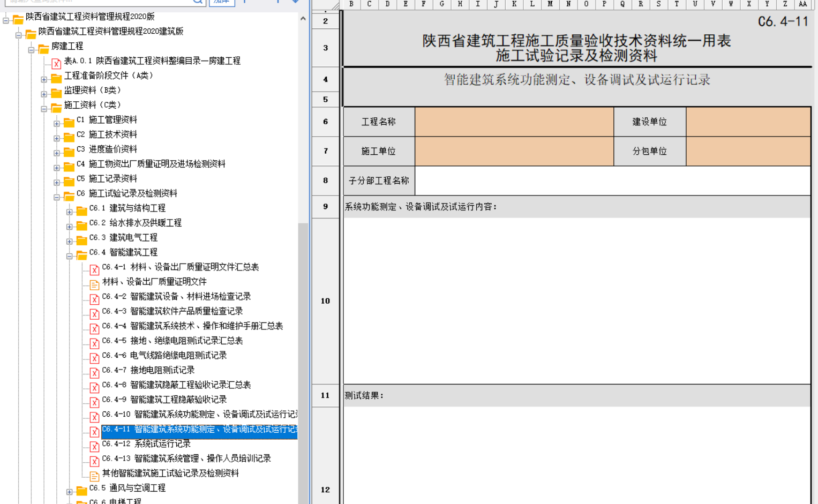Viewport: 818px width, 504px height.
Task: Click the folder icon of 房建工程
Action: tap(43, 49)
